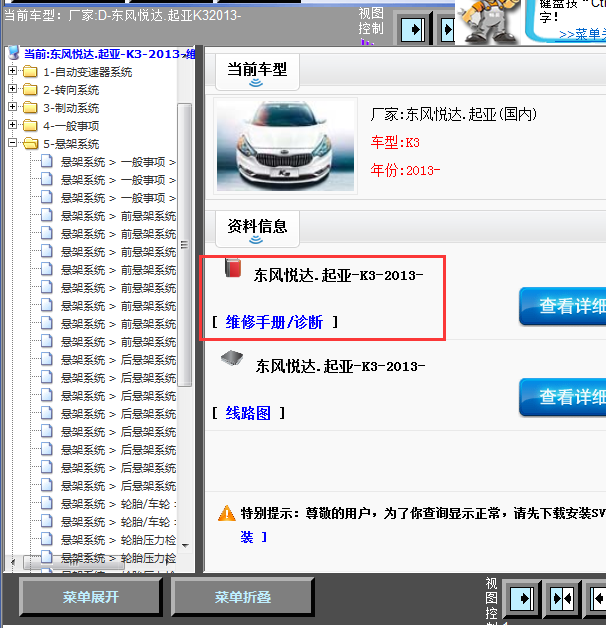Expand the 1-自动变速器系统 node
Viewport: 606px width, 628px height.
point(12,70)
